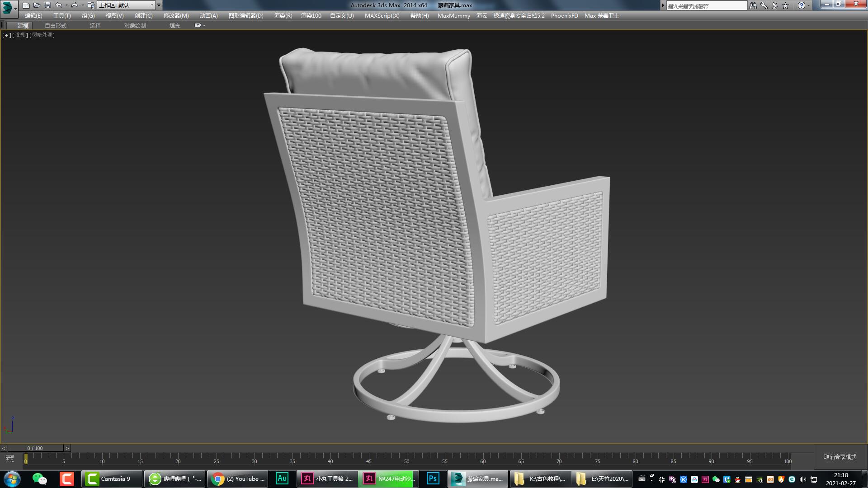Open the [+] viewport configuration menu
The width and height of the screenshot is (868, 488).
pyautogui.click(x=6, y=35)
